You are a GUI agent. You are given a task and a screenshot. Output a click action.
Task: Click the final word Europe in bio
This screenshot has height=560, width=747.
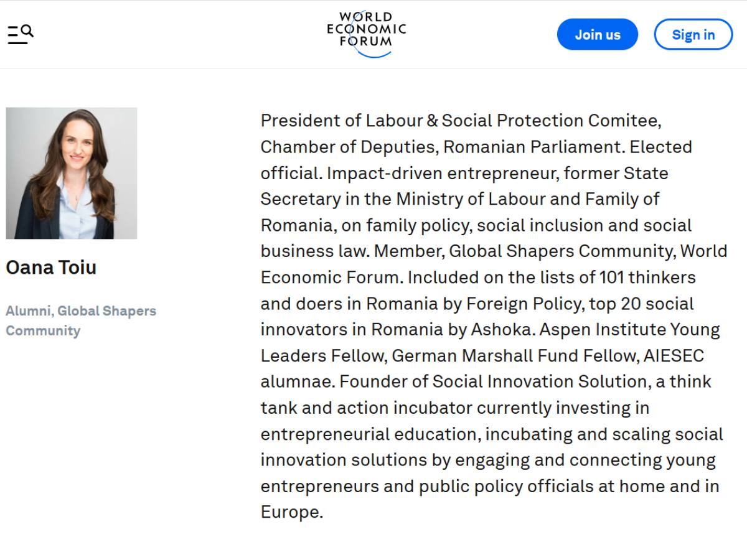click(290, 512)
